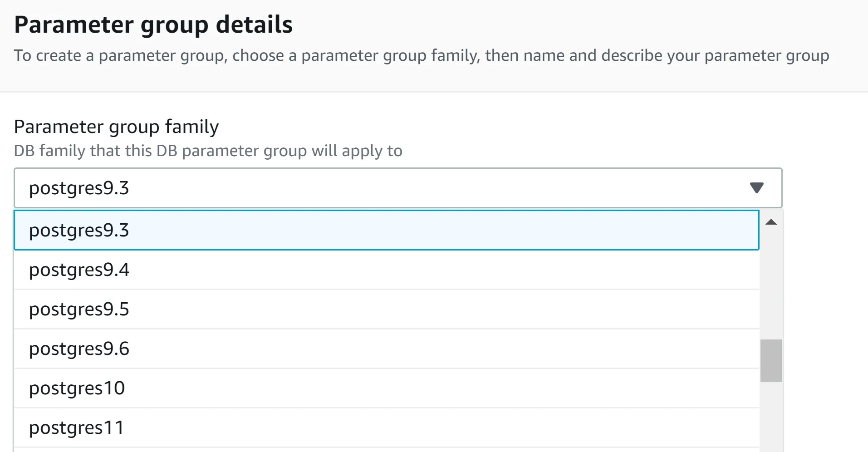Click the Parameter group details heading
Screen dimensions: 868x452
153,25
